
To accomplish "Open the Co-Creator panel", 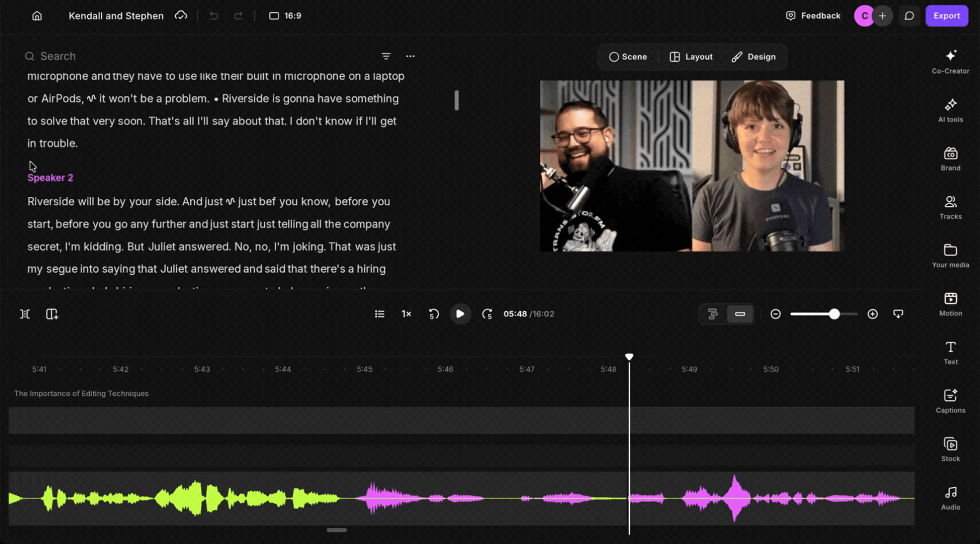I will pyautogui.click(x=950, y=62).
